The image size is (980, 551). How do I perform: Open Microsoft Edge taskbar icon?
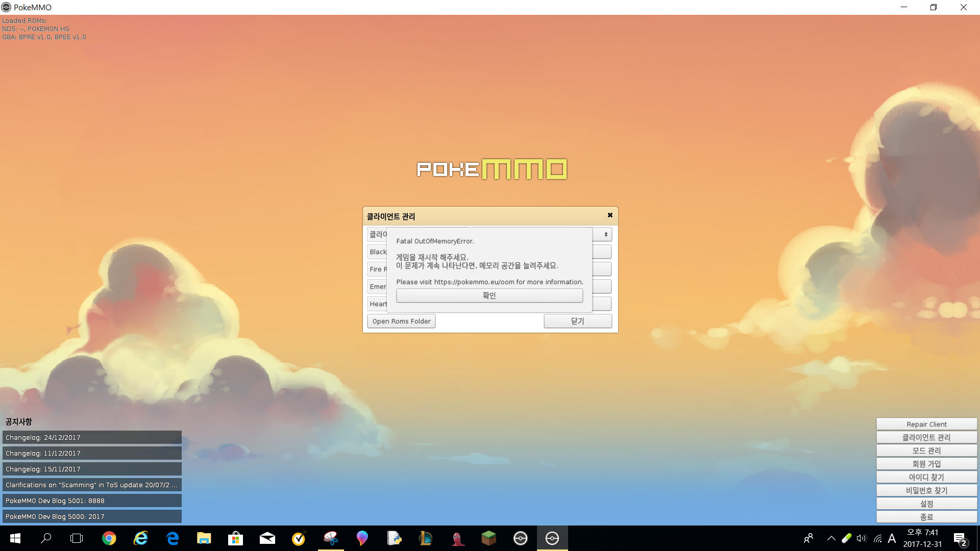click(173, 538)
